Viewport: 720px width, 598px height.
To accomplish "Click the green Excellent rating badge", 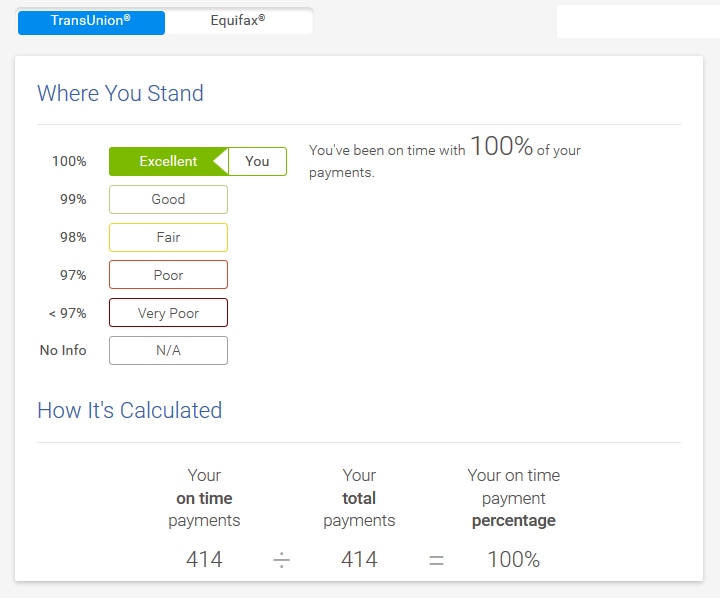I will (x=168, y=161).
